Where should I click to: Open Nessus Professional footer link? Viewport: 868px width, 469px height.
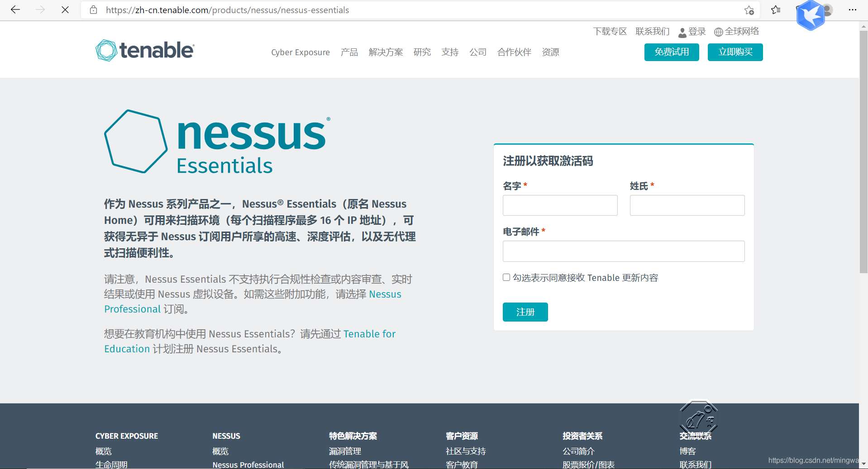248,464
